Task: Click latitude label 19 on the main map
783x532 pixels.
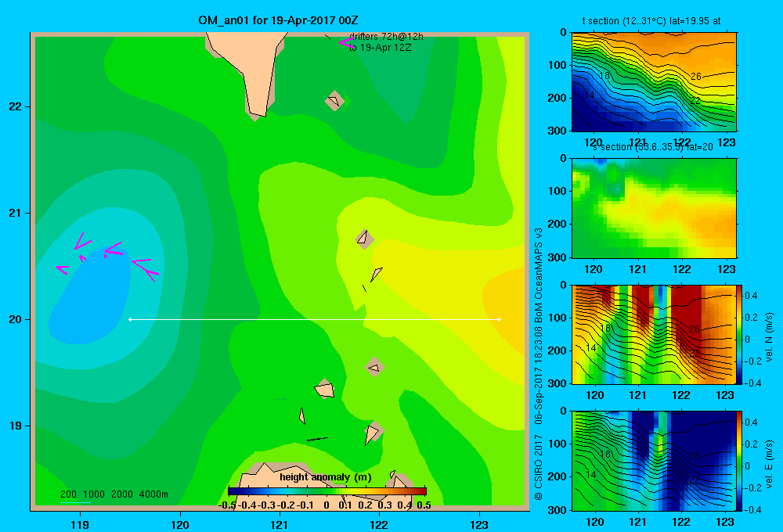Action: click(16, 426)
